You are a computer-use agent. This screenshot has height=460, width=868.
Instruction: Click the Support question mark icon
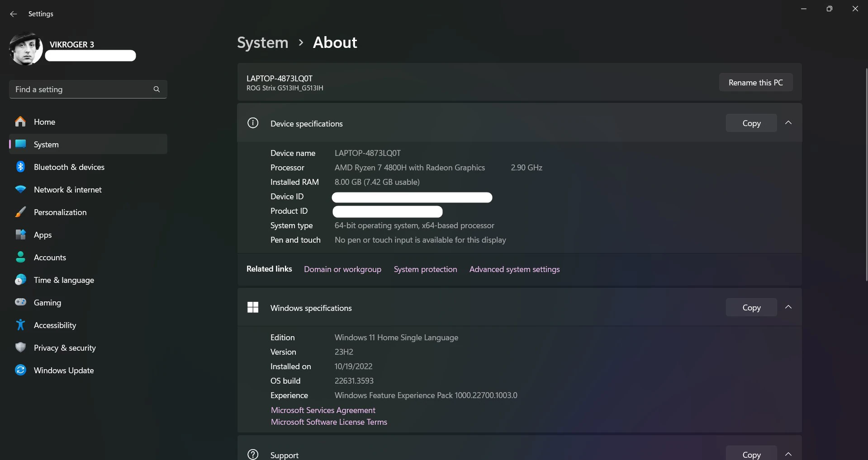click(253, 454)
